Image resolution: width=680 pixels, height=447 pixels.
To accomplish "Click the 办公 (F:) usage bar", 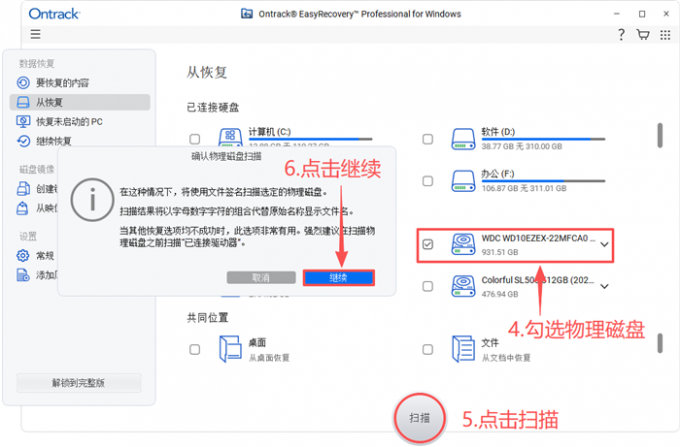I will (x=543, y=181).
